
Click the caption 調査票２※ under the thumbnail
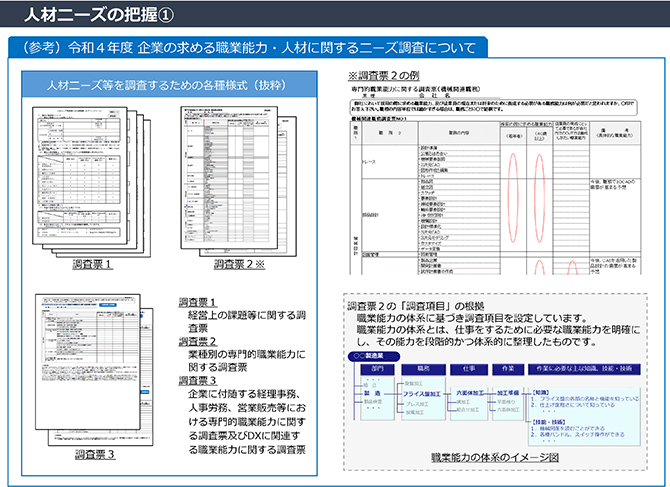pos(239,264)
